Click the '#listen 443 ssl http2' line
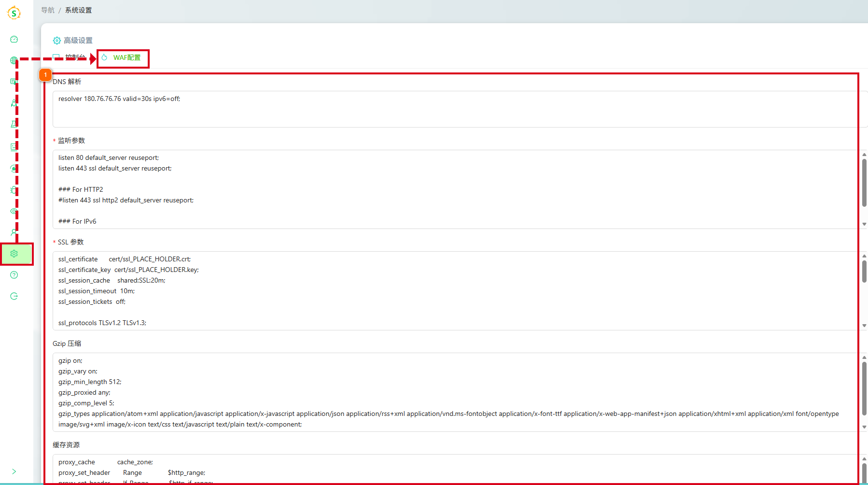Screen dimensions: 868x485 pos(126,200)
